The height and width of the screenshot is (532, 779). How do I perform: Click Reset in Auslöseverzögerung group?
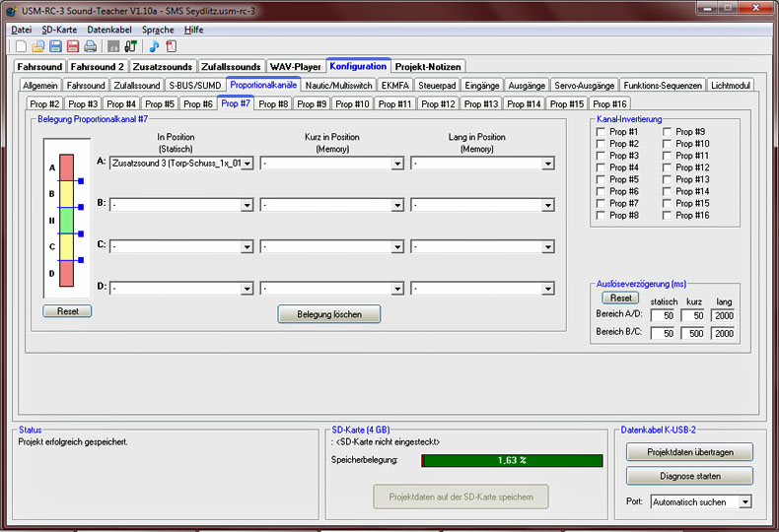tap(620, 298)
